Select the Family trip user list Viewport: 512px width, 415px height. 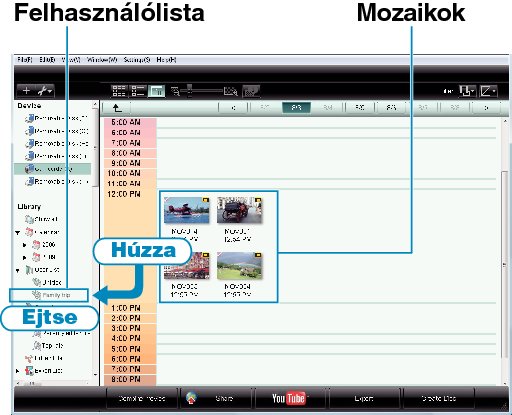[x=49, y=295]
